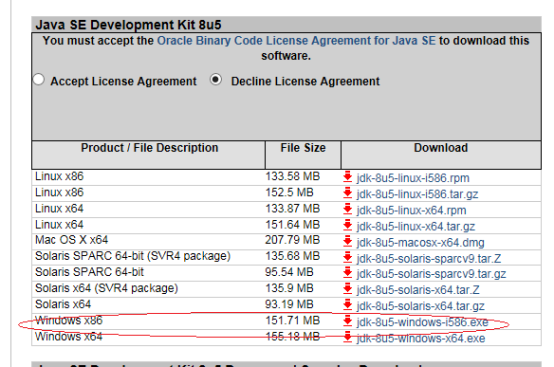The width and height of the screenshot is (554, 367).
Task: Open jdk-8u5-macosx-x64.dmg download link
Action: click(420, 243)
